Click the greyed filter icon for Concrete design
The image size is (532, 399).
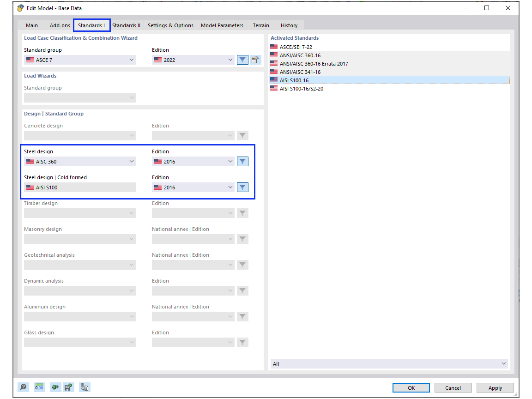[x=242, y=136]
